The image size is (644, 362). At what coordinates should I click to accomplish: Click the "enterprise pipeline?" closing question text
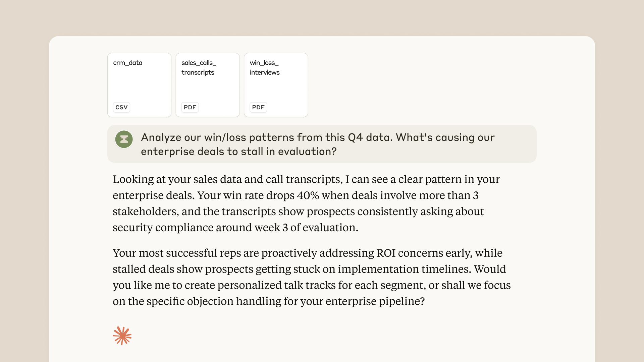[375, 301]
